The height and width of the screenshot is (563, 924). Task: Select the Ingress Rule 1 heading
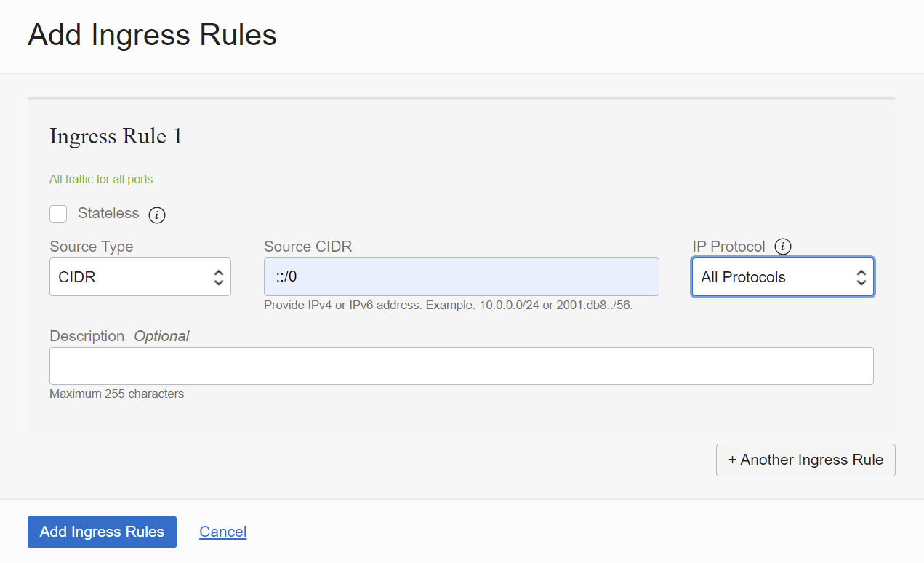coord(116,136)
